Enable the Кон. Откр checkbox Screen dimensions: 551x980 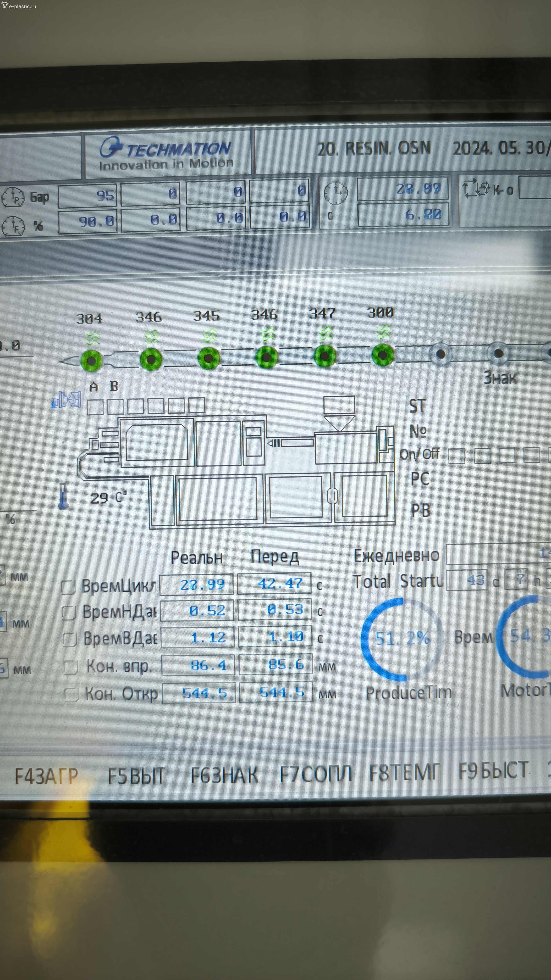[x=71, y=695]
